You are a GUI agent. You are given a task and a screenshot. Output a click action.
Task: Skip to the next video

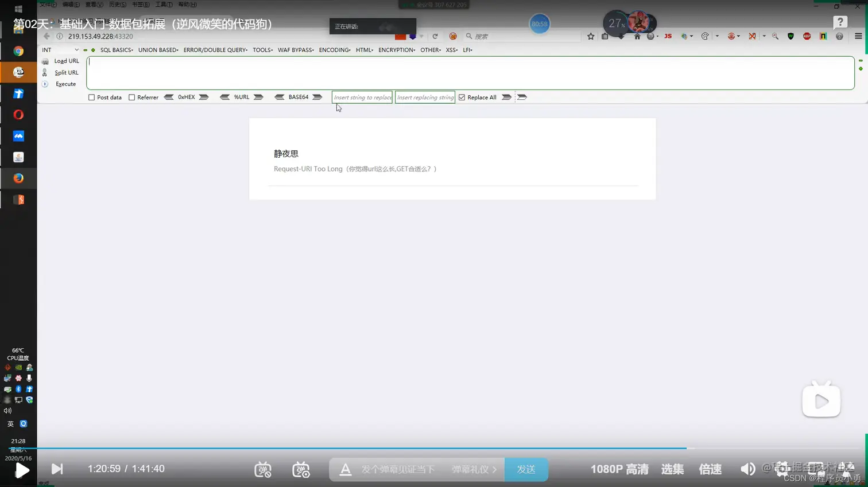(x=57, y=469)
